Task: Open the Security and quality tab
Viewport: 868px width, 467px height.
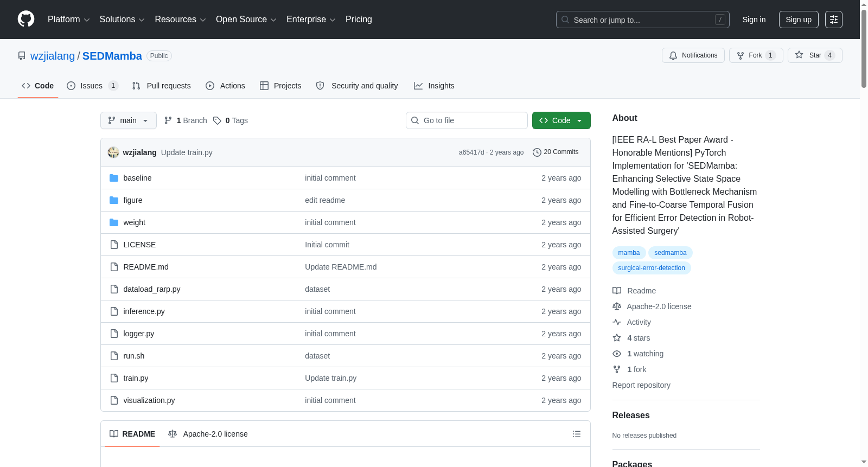Action: pyautogui.click(x=357, y=86)
